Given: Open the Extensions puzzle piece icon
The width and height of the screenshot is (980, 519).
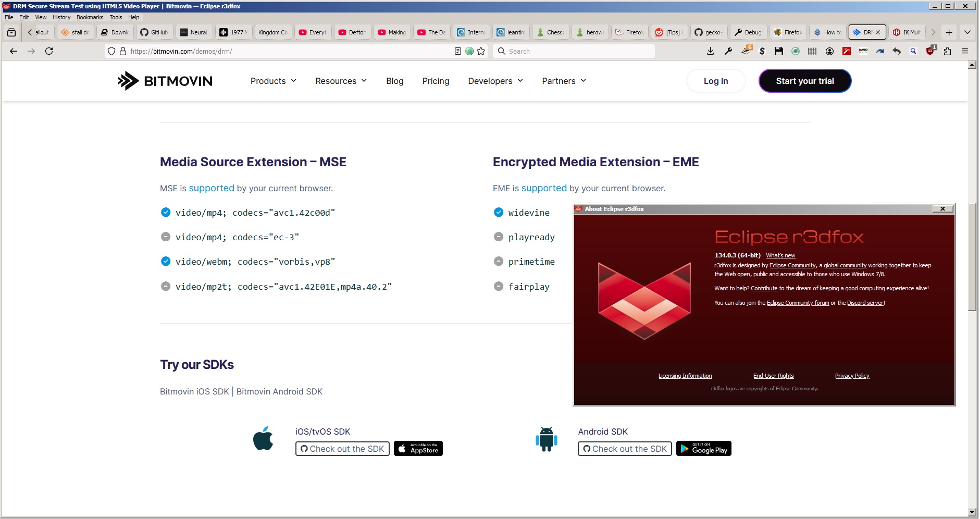Looking at the screenshot, I should point(947,51).
